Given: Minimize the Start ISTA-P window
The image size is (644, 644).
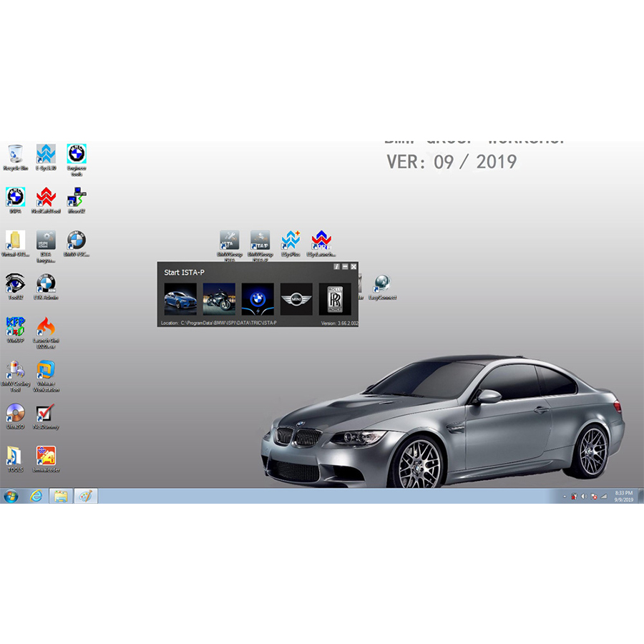Looking at the screenshot, I should point(345,266).
